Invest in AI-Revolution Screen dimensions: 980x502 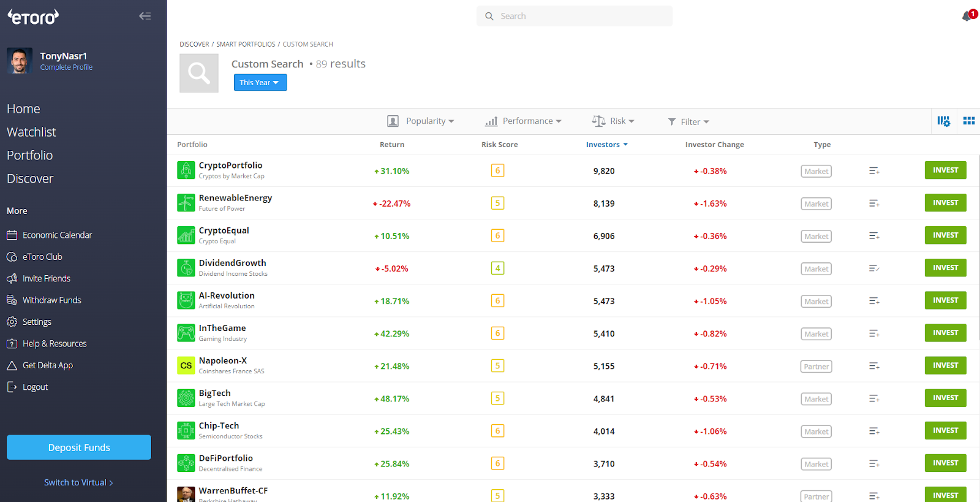point(945,300)
